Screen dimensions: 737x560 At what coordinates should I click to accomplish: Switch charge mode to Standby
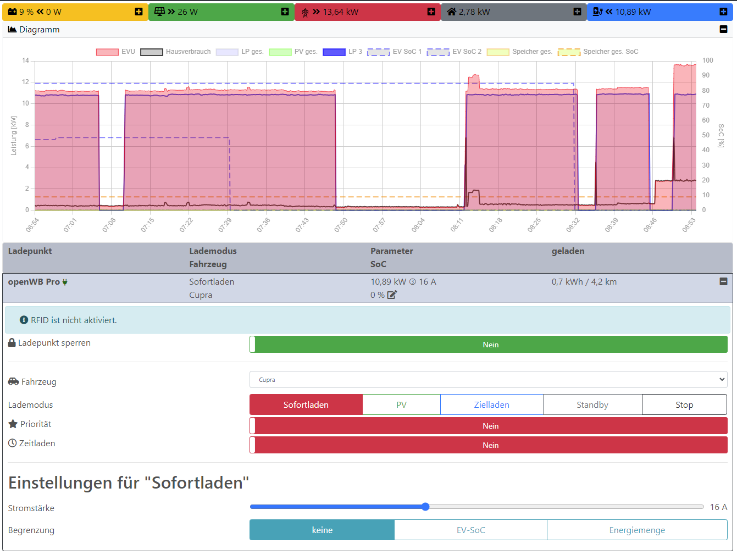click(x=592, y=404)
